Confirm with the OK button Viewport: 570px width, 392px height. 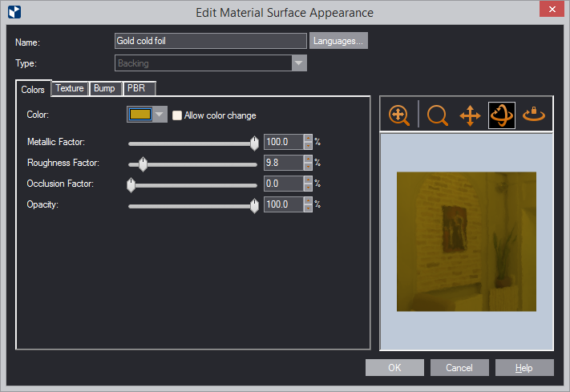pos(394,368)
